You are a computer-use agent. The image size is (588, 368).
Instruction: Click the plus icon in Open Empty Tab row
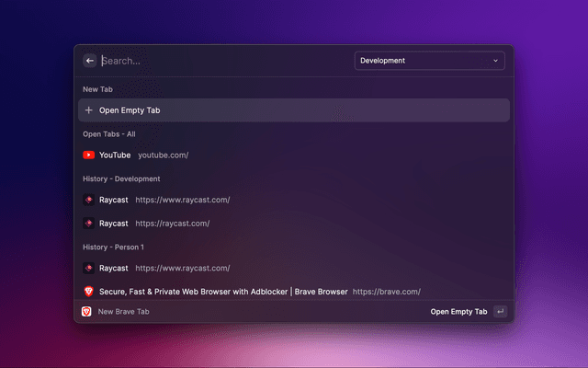pos(89,110)
